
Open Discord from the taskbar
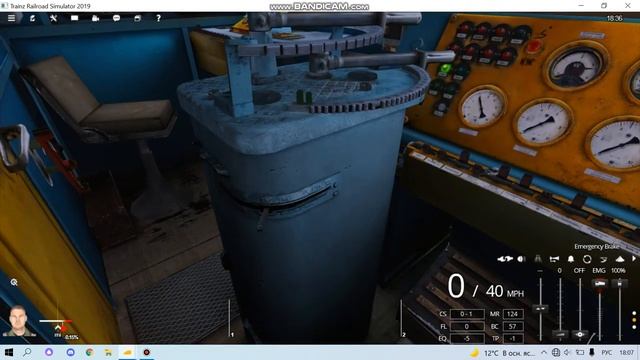70,352
